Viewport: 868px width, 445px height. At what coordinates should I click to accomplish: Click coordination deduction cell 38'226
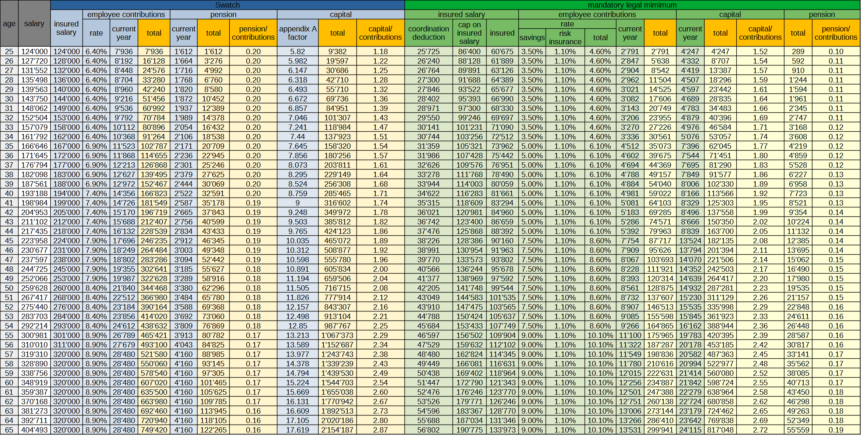click(x=429, y=241)
